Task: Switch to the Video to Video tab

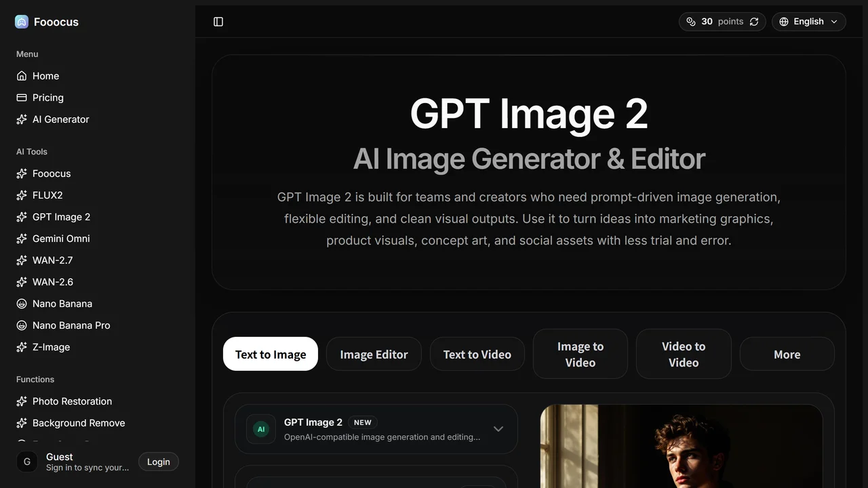Action: click(x=684, y=354)
